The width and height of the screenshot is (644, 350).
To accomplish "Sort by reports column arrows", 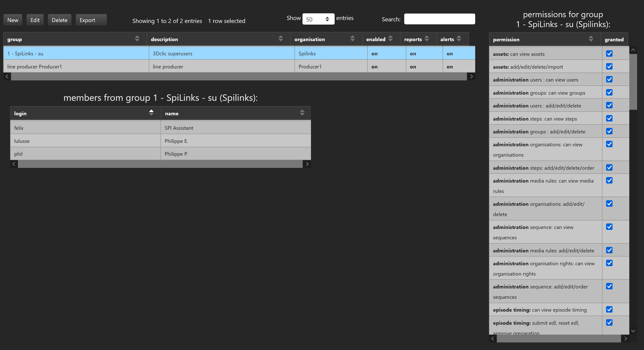I will 427,39.
